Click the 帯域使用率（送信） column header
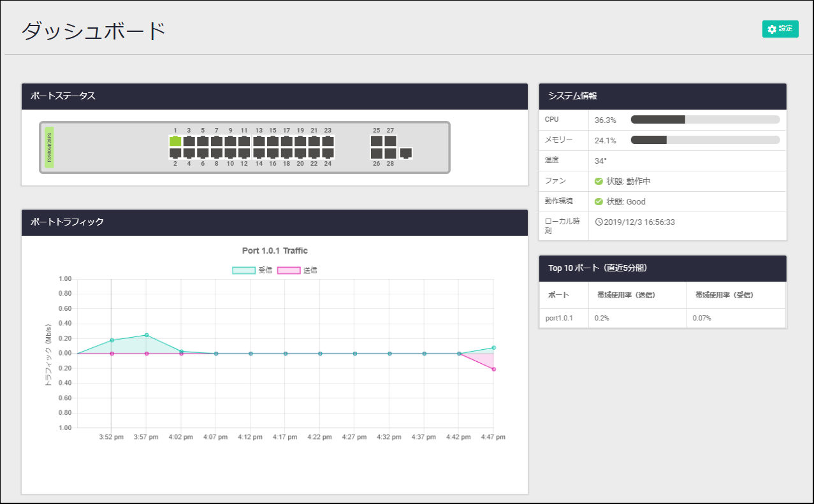 tap(626, 296)
